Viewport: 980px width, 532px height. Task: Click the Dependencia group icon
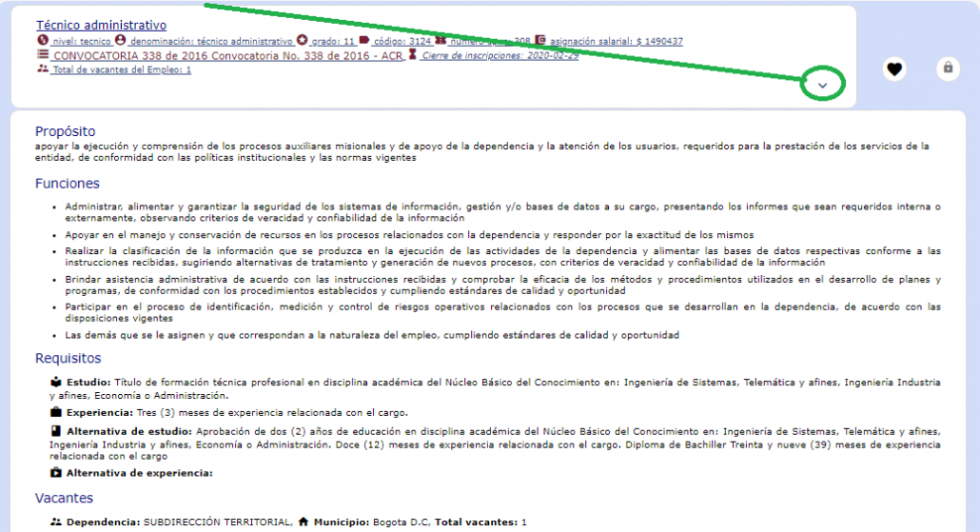coord(56,522)
